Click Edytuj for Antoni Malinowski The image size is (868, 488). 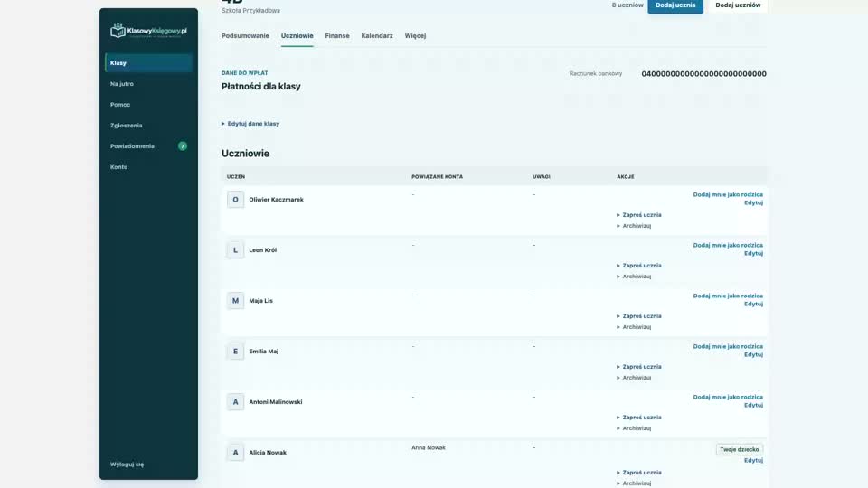pyautogui.click(x=753, y=406)
